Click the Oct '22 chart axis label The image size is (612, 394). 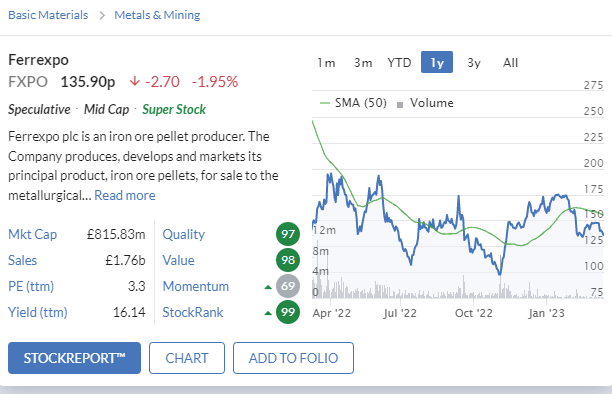pyautogui.click(x=474, y=313)
